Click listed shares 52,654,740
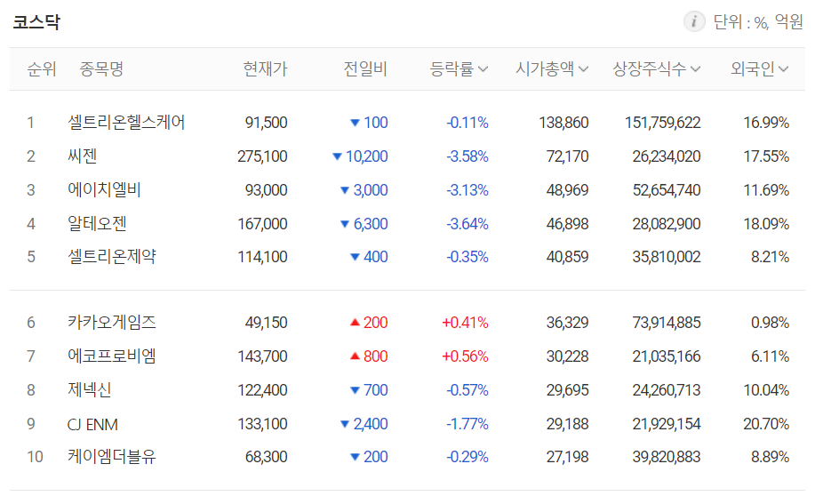Image resolution: width=815 pixels, height=504 pixels. [x=667, y=190]
